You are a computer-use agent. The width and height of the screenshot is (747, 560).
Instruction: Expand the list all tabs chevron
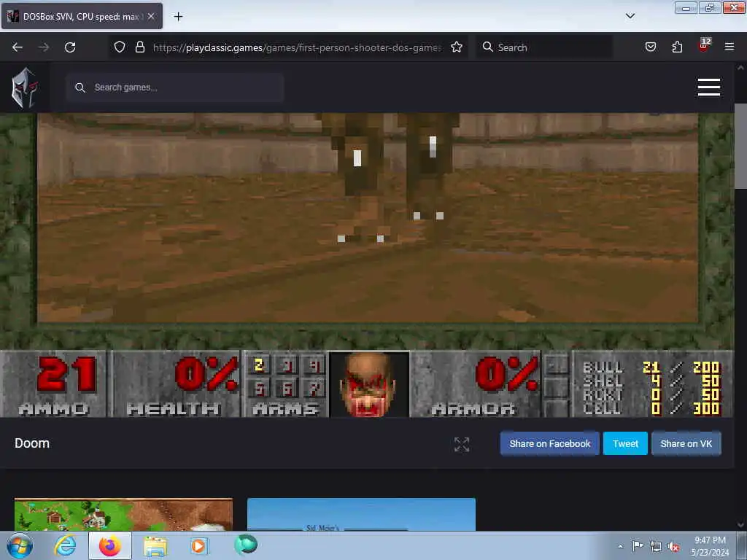630,16
